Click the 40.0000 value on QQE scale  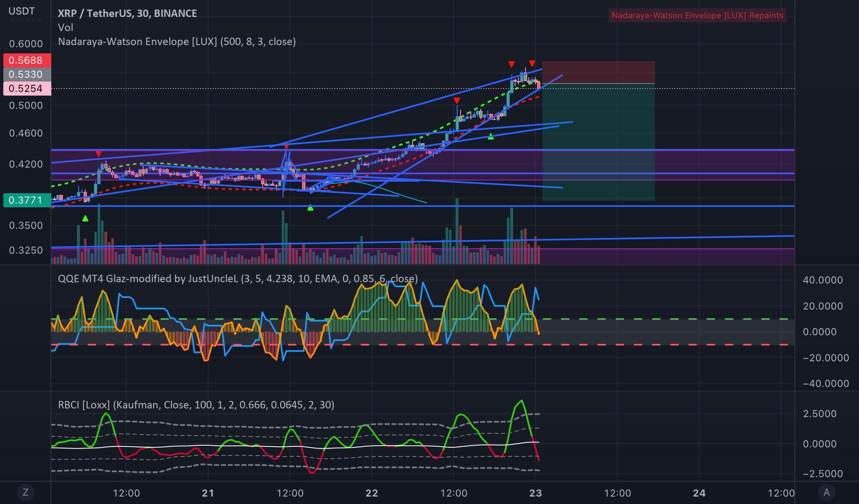point(823,280)
